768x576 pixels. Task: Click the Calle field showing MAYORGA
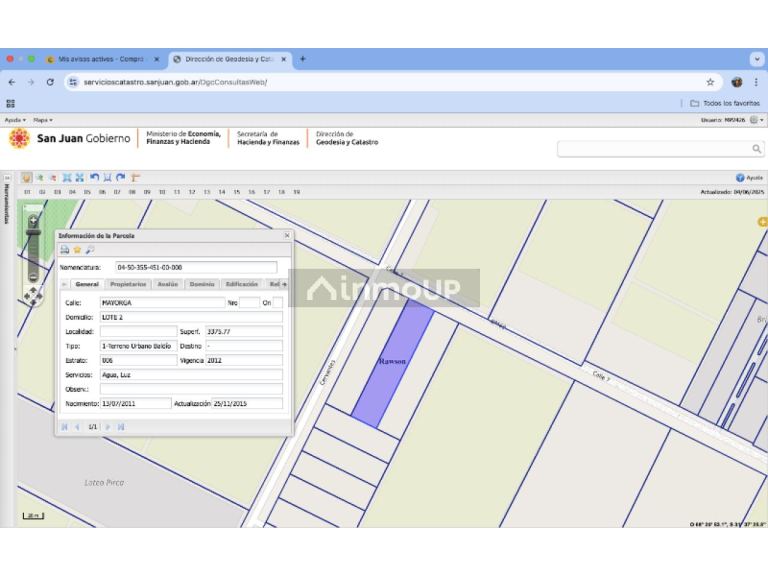click(x=162, y=303)
